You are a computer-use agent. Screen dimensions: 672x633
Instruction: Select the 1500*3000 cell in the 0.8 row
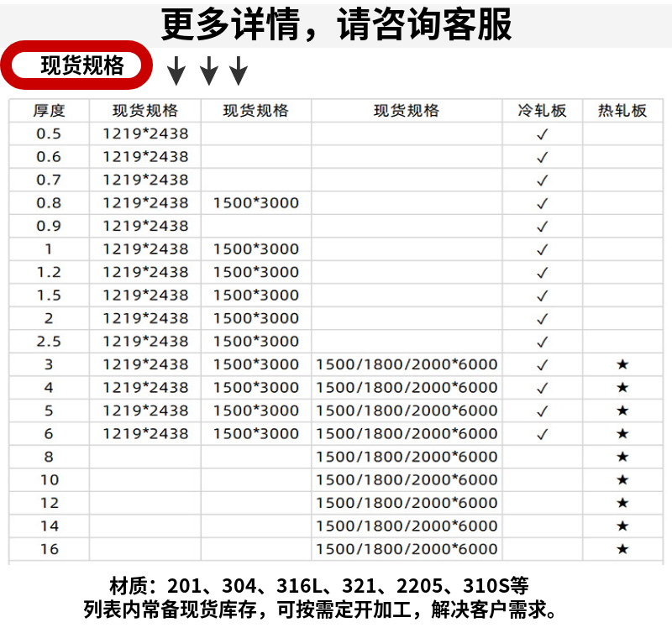(x=256, y=202)
